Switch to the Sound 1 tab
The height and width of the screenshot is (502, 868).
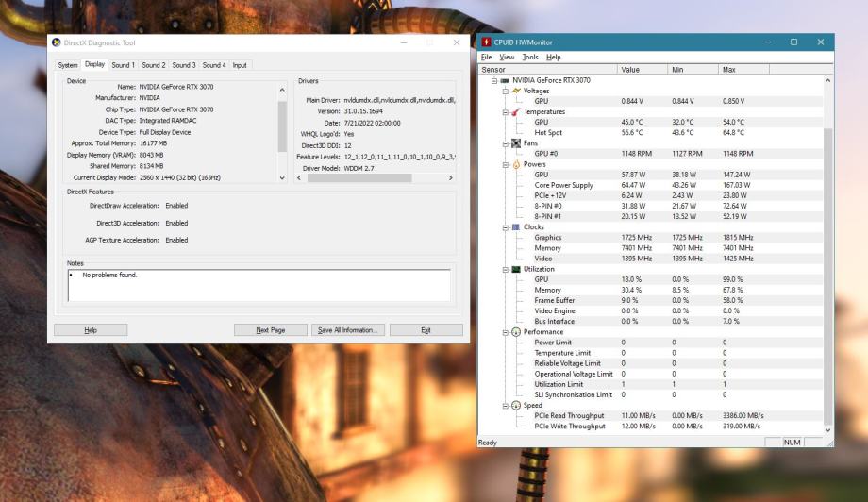(123, 65)
